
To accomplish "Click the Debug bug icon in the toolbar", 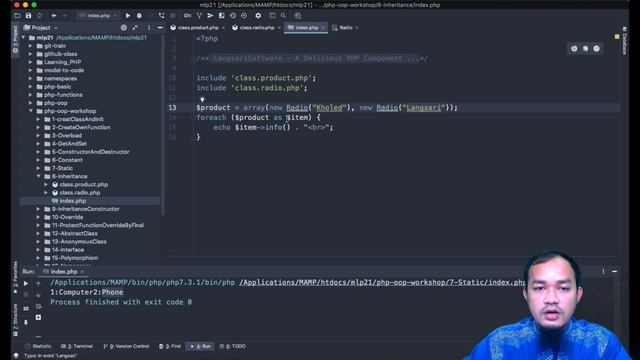I will [139, 16].
